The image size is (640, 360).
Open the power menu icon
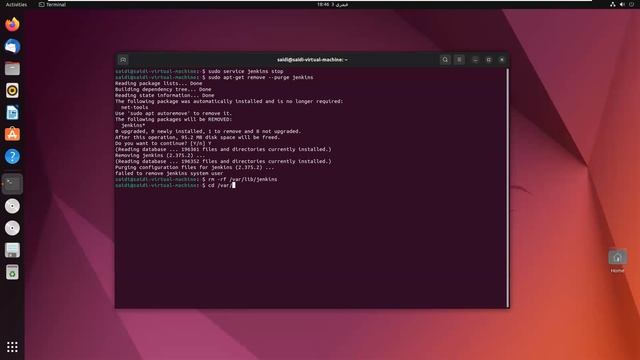631,4
